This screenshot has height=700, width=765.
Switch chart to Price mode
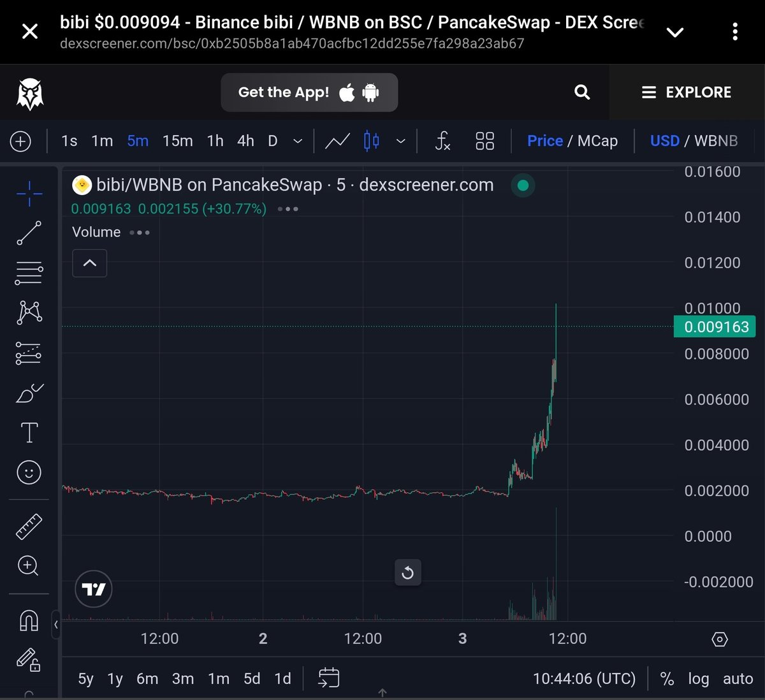coord(545,141)
